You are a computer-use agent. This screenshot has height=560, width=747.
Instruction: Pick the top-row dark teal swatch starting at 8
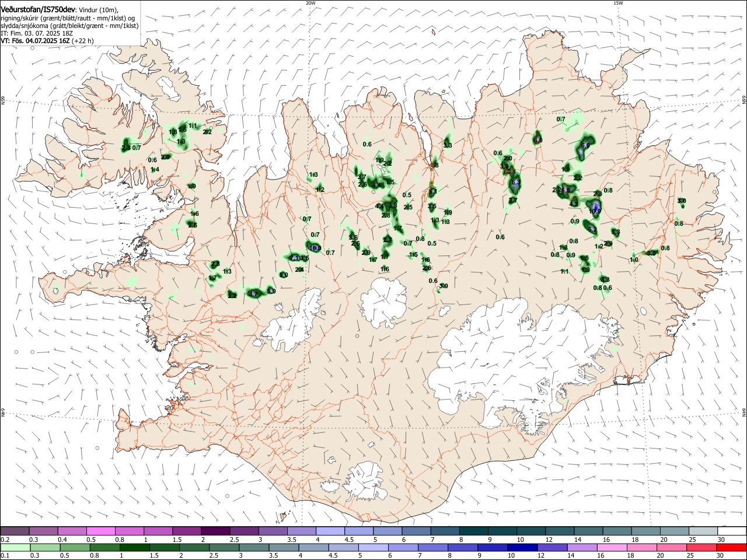473,531
